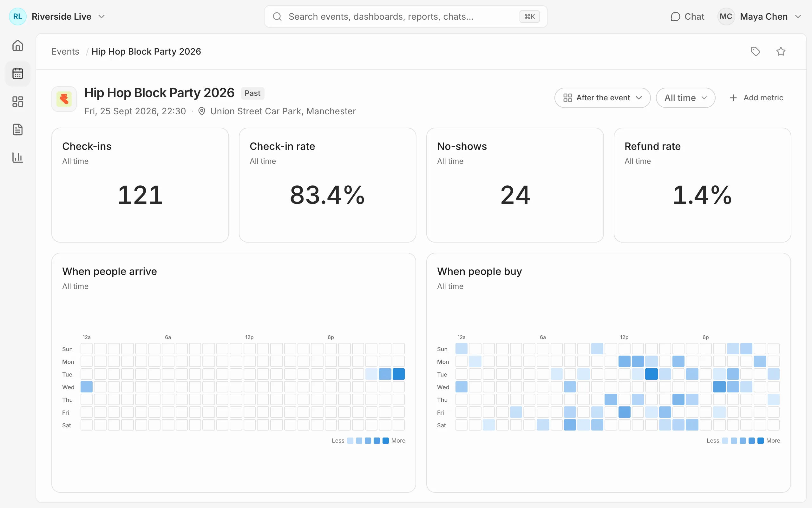Viewport: 812px width, 508px height.
Task: Click the RL workspace avatar
Action: tap(17, 17)
